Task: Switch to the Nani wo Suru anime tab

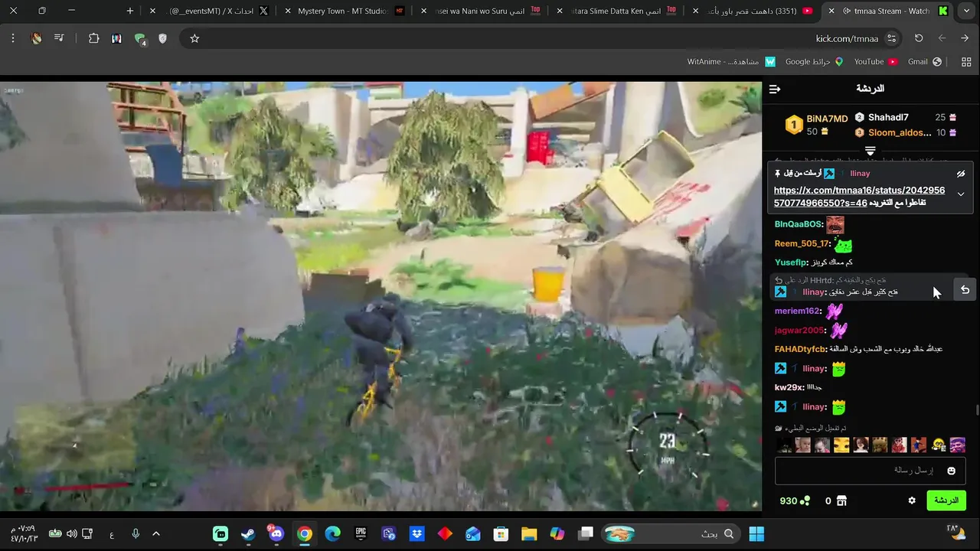Action: [482, 11]
